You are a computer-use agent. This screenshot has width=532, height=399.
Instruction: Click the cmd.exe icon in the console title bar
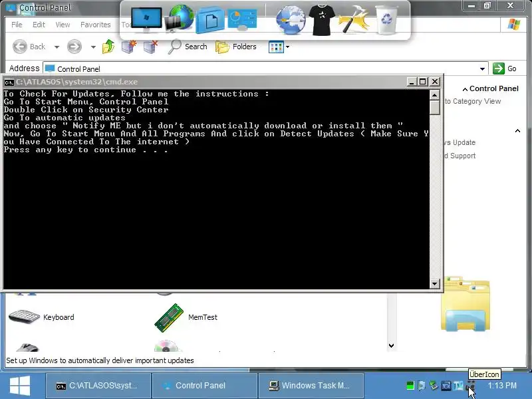pos(9,82)
